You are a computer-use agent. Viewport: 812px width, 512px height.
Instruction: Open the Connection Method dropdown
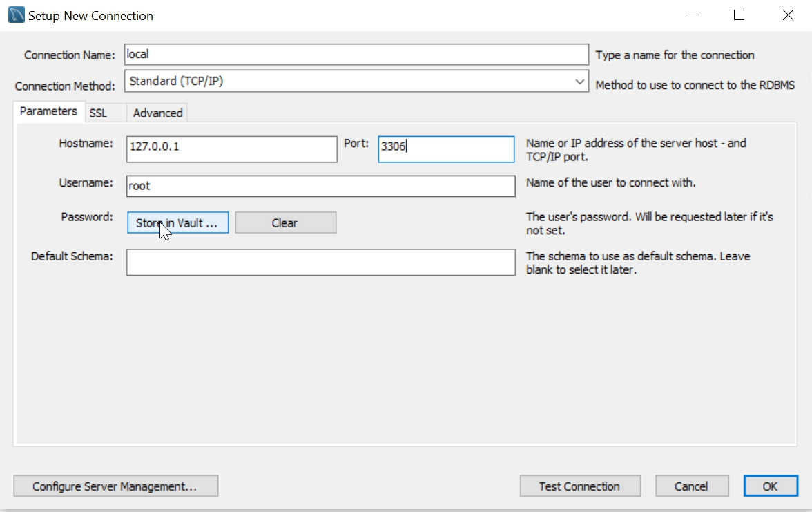[356, 81]
